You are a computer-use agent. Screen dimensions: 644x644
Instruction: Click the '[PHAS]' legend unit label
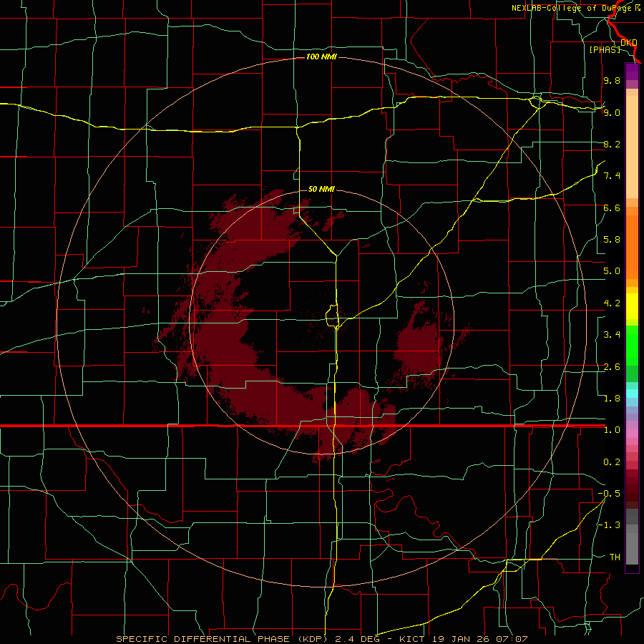coord(605,49)
